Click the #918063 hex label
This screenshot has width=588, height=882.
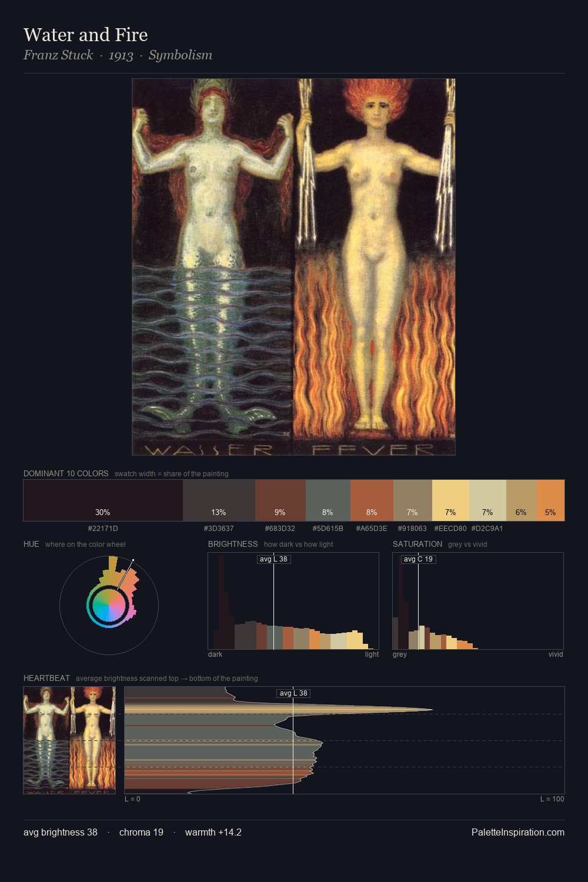412,529
